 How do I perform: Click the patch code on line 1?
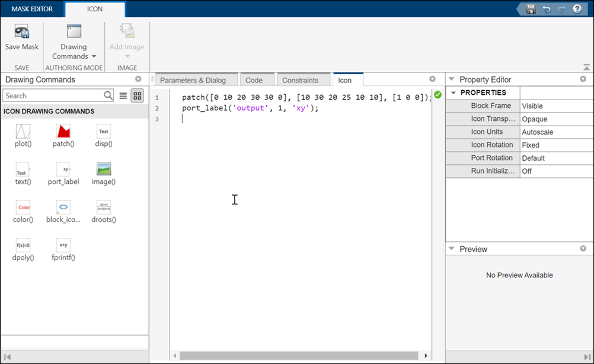coord(307,97)
